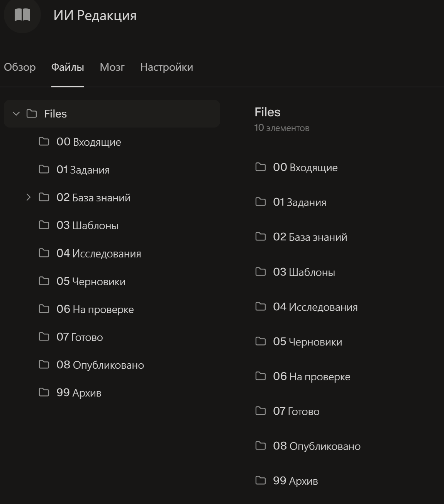The image size is (444, 504).
Task: Click folder icon of 01 Задания in tree
Action: click(44, 169)
